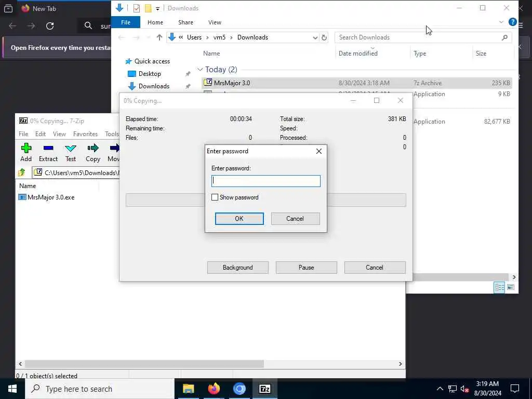Send copying to Background
This screenshot has height=399, width=532.
pyautogui.click(x=238, y=268)
